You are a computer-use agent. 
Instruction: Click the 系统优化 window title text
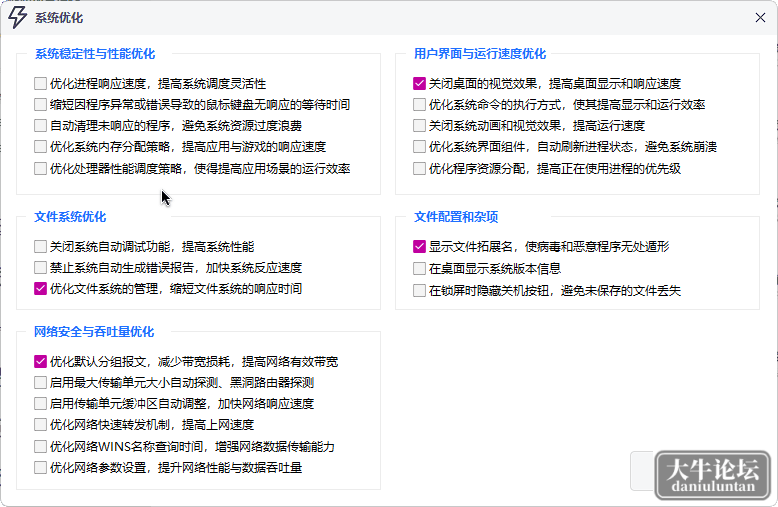coord(59,18)
